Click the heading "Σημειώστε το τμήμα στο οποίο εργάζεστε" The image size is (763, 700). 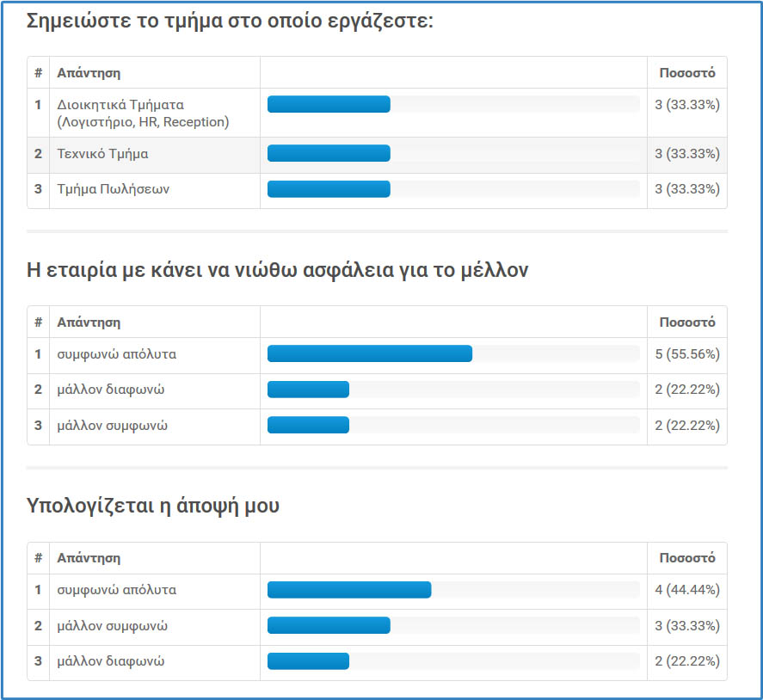point(230,21)
